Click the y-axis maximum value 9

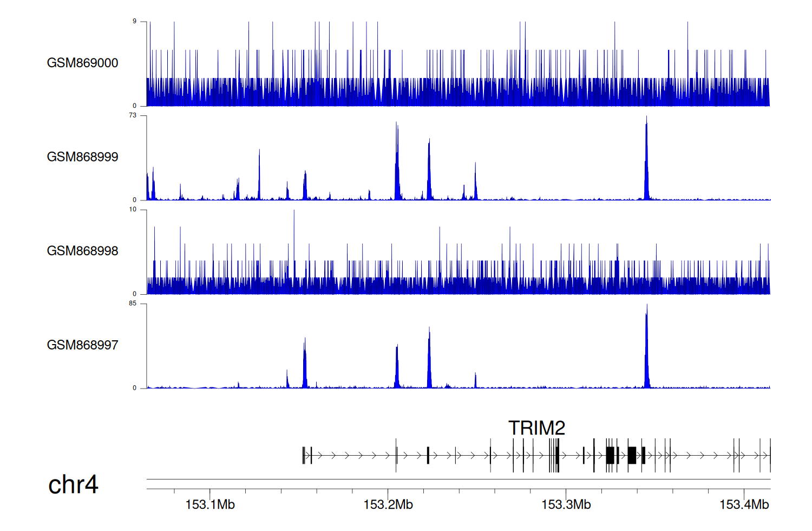[134, 22]
